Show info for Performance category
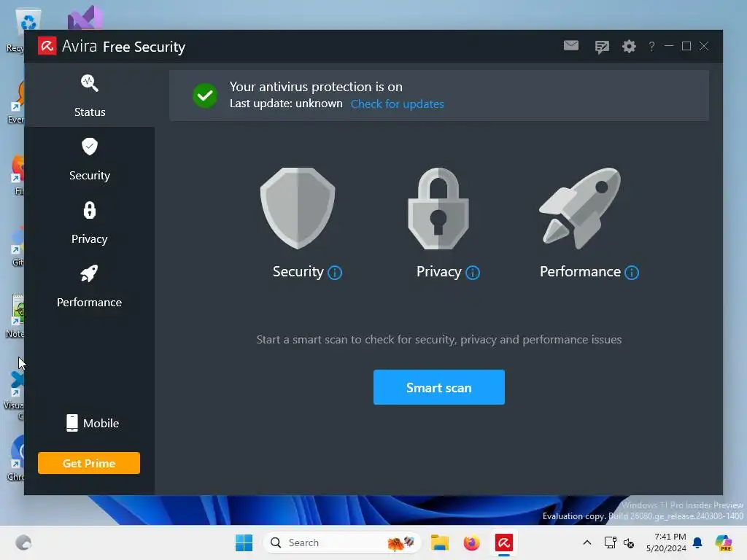 (632, 273)
